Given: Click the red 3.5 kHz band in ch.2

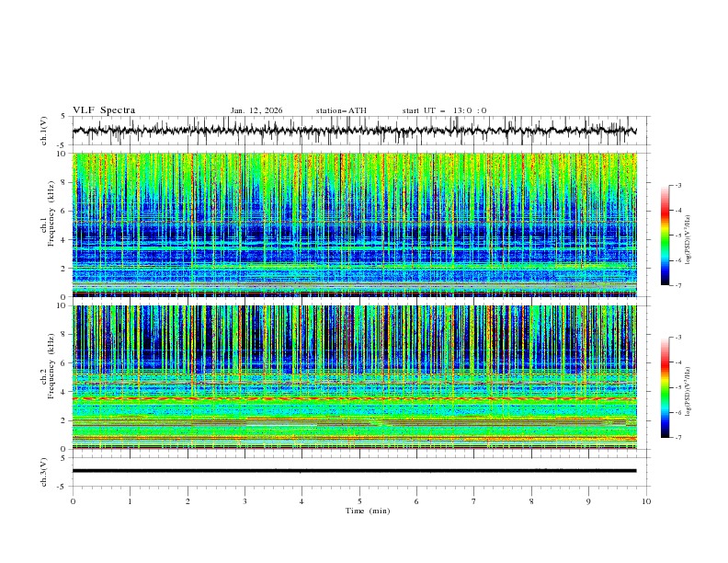Looking at the screenshot, I should point(354,398).
